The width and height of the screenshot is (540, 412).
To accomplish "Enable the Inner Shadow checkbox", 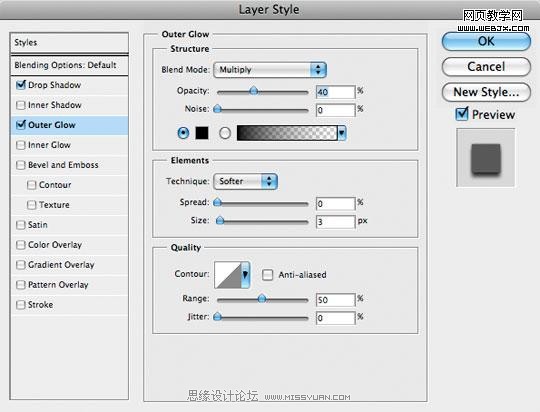I will coord(21,105).
